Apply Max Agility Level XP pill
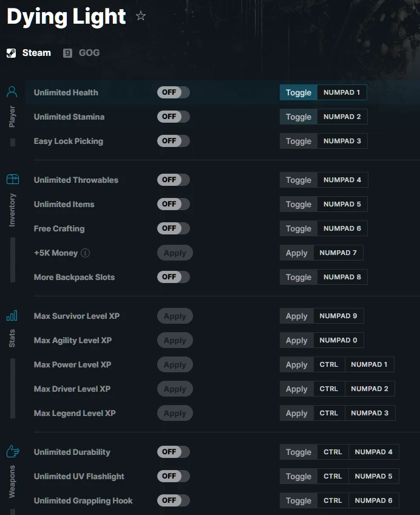 (175, 340)
